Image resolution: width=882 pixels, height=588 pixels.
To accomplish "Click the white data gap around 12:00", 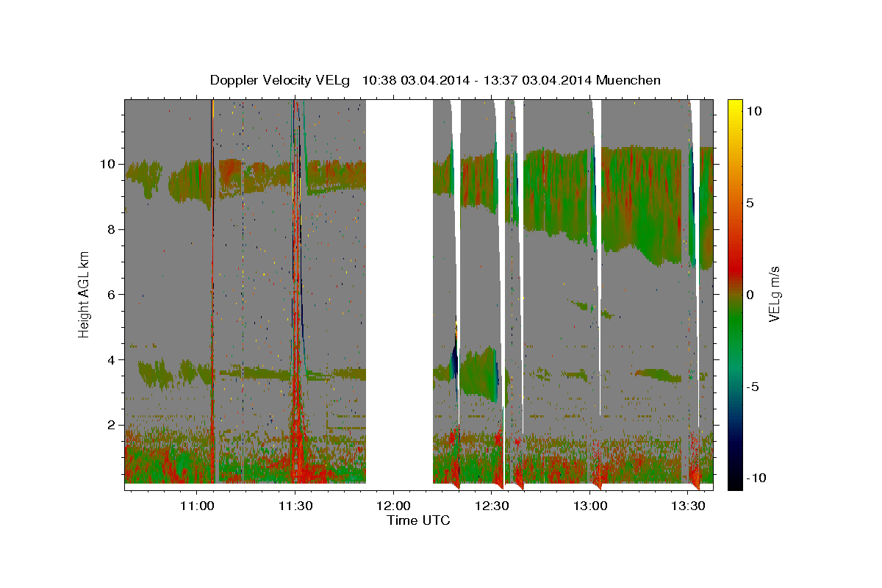I will [x=399, y=294].
